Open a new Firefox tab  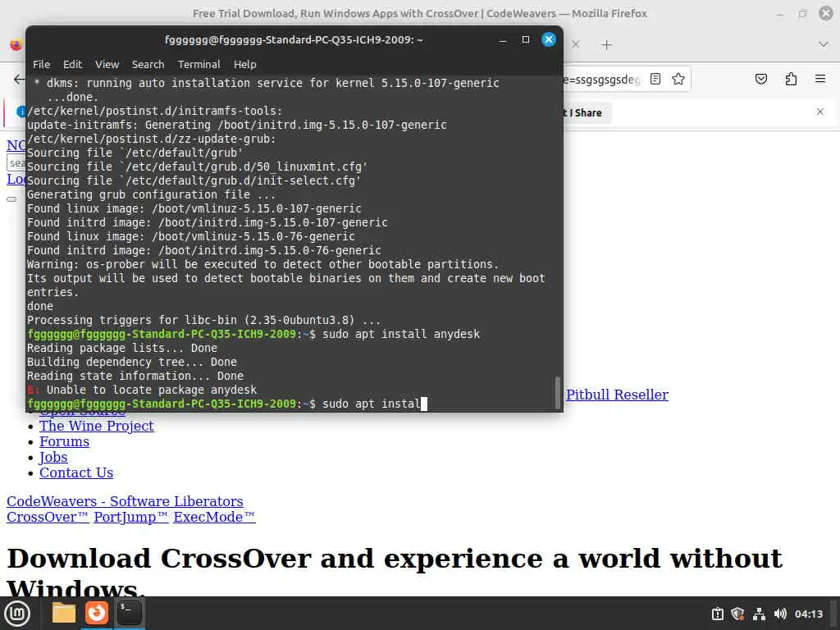606,45
